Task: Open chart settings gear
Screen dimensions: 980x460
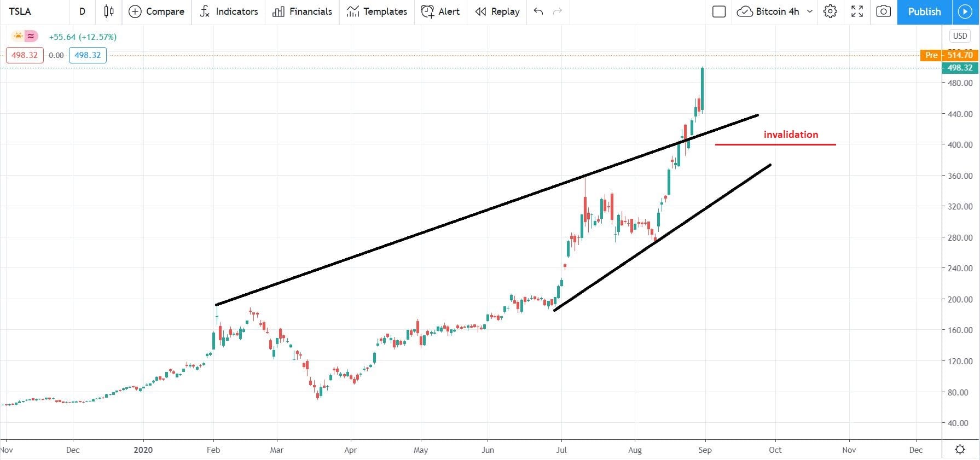Action: (x=830, y=11)
